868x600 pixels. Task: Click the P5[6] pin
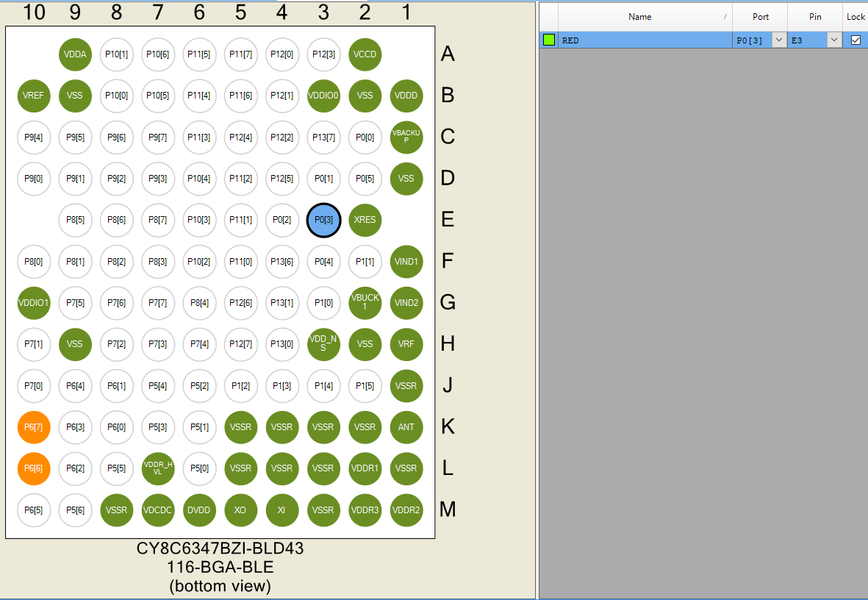click(x=75, y=510)
